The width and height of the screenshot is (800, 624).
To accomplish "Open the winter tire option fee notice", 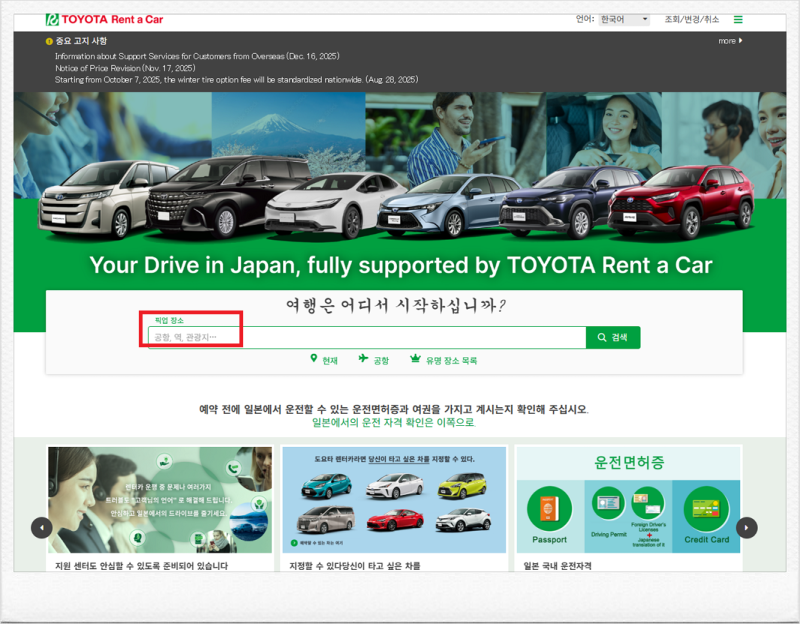I will coord(236,80).
